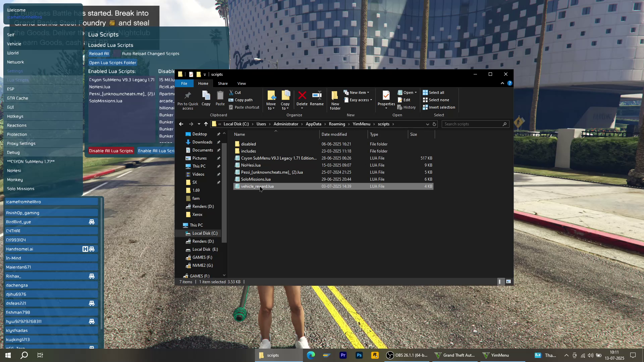Image resolution: width=644 pixels, height=362 pixels.
Task: Toggle Auto Reload Changed Scripts checkbox
Action: click(x=116, y=54)
